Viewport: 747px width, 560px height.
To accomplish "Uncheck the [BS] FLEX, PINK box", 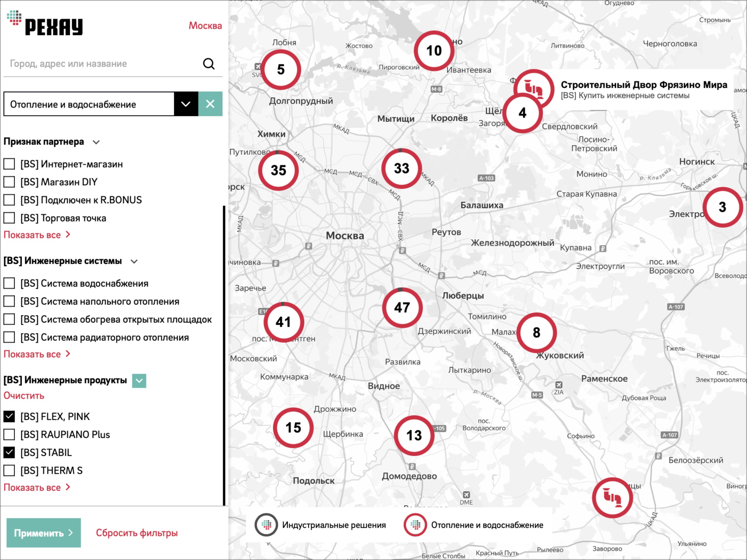I will coord(9,416).
